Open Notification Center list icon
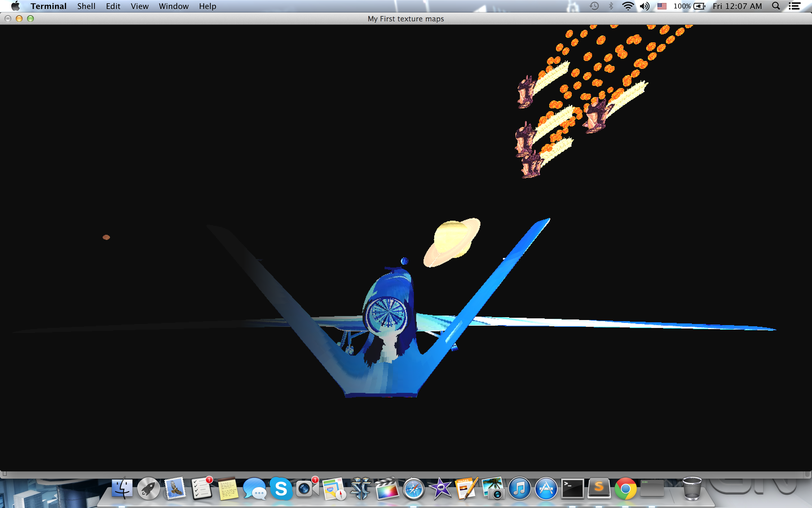 [794, 6]
